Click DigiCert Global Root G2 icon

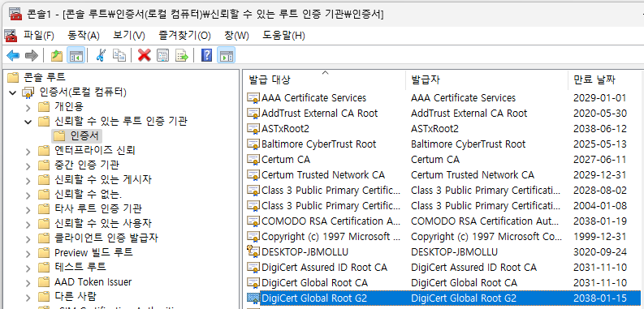coord(253,298)
